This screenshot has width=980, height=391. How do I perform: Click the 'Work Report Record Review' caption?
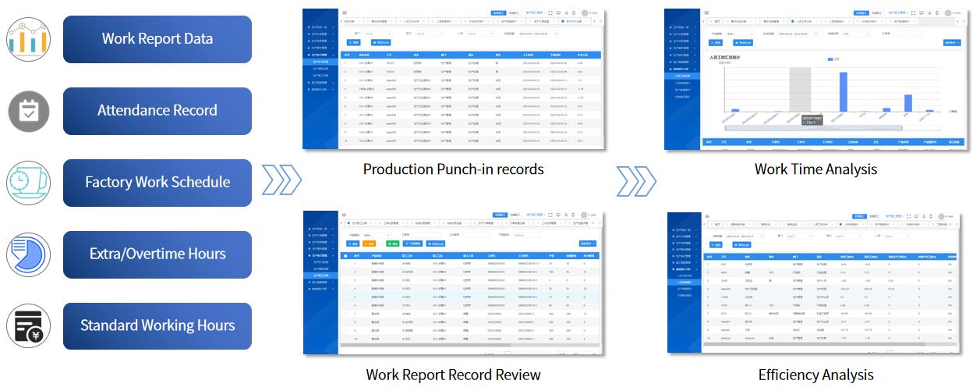(x=453, y=375)
